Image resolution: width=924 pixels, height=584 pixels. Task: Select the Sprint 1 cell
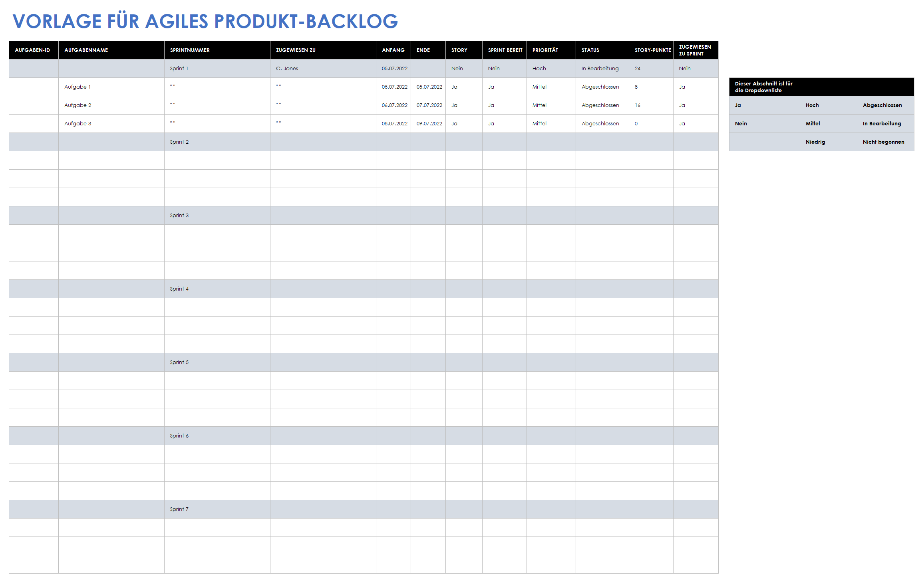pos(217,68)
